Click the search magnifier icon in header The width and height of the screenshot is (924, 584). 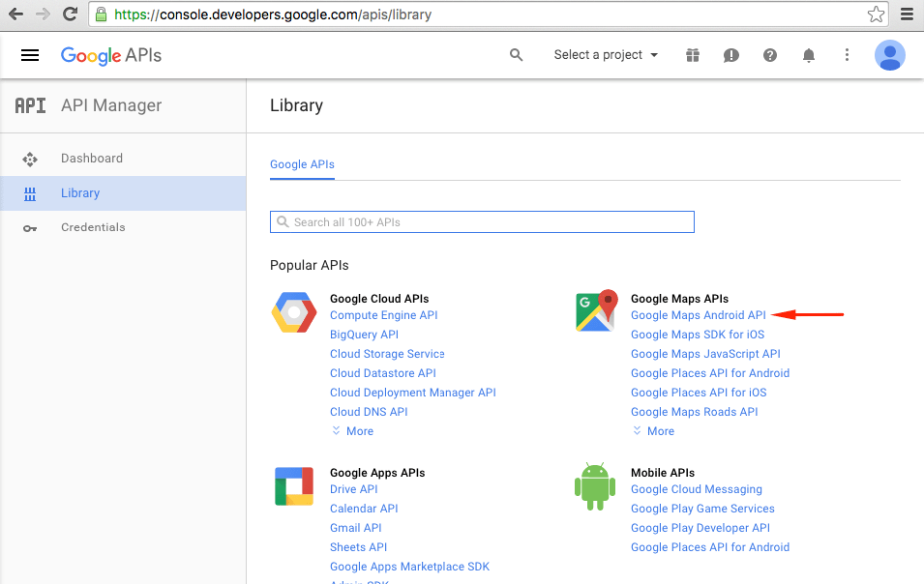(517, 55)
